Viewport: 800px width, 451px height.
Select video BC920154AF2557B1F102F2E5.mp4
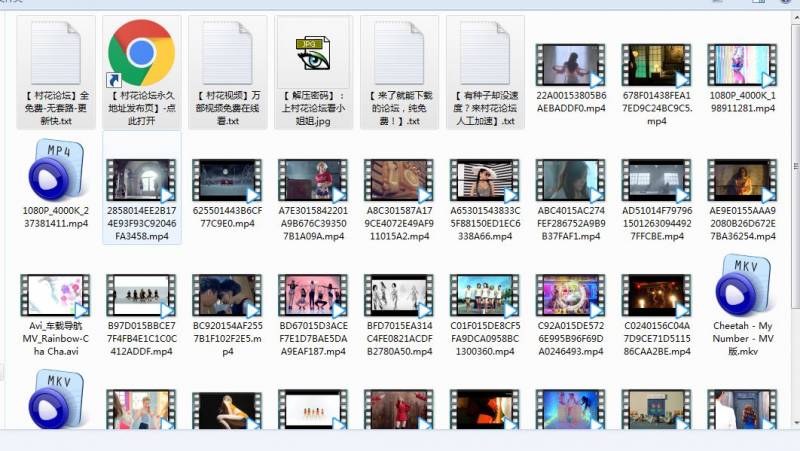228,295
